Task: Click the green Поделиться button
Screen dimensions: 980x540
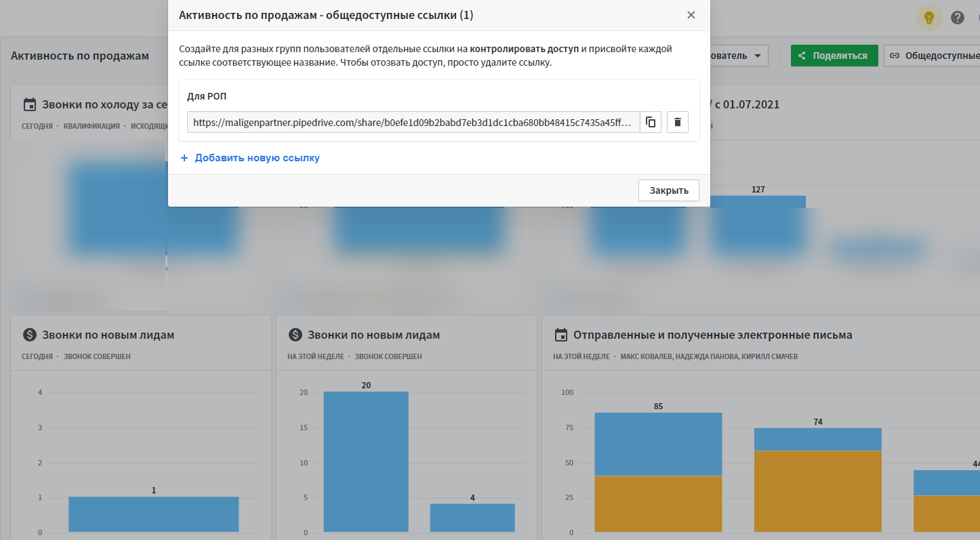Action: tap(834, 56)
